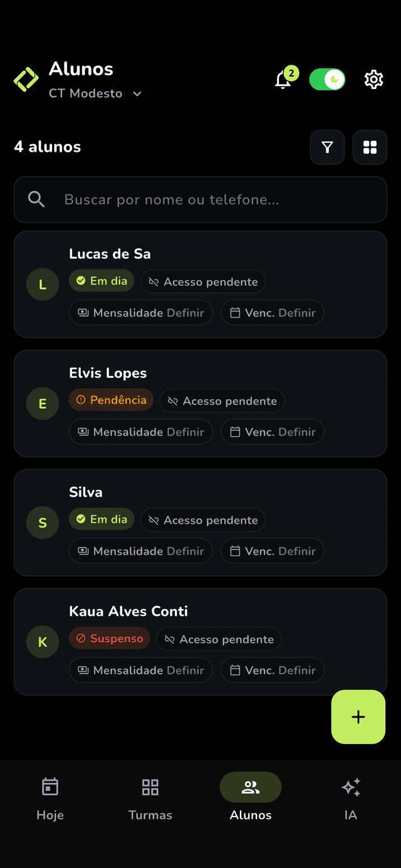Open 'Mensalidade Definir' on Kaua Alves Conti

140,670
